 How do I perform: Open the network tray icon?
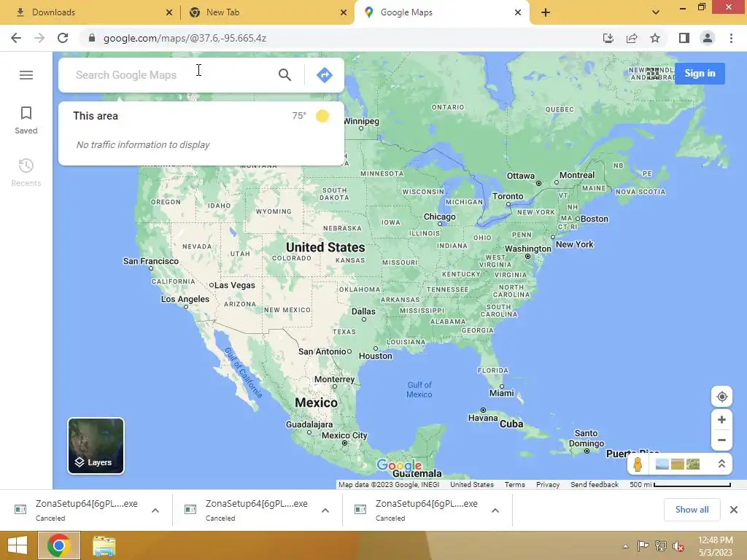(661, 546)
